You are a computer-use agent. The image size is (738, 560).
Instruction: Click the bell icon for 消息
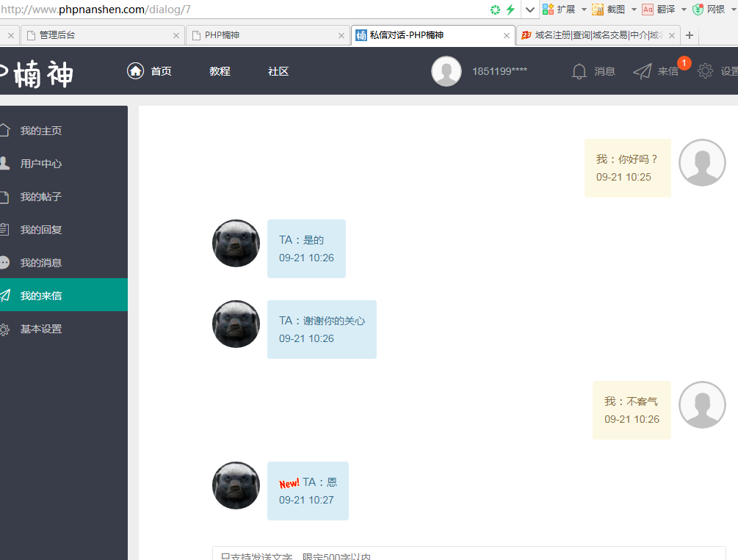pos(579,71)
